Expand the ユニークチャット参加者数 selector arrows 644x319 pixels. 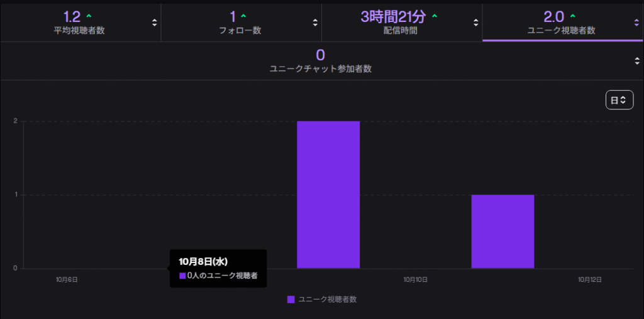coord(636,61)
